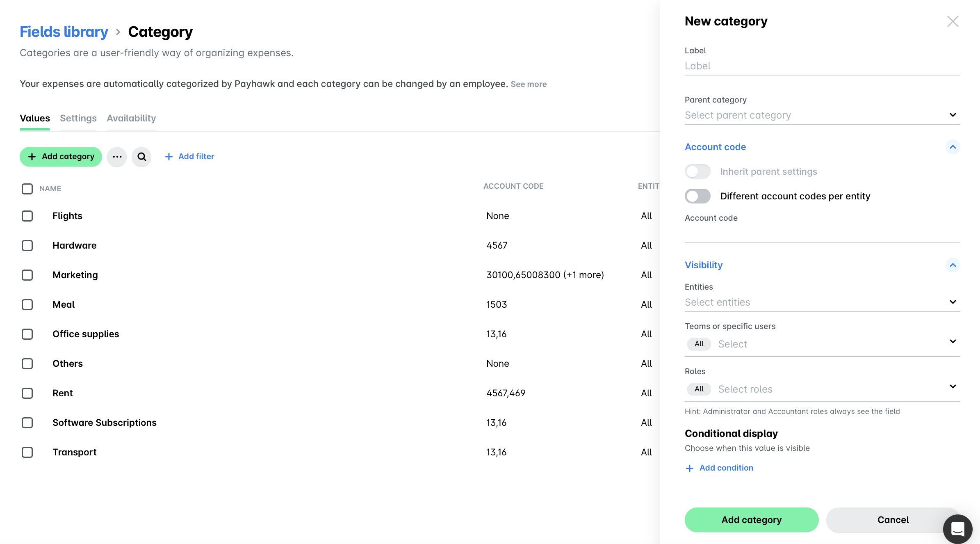Select all categories with the header checkbox
This screenshot has height=544, width=980.
[x=27, y=189]
